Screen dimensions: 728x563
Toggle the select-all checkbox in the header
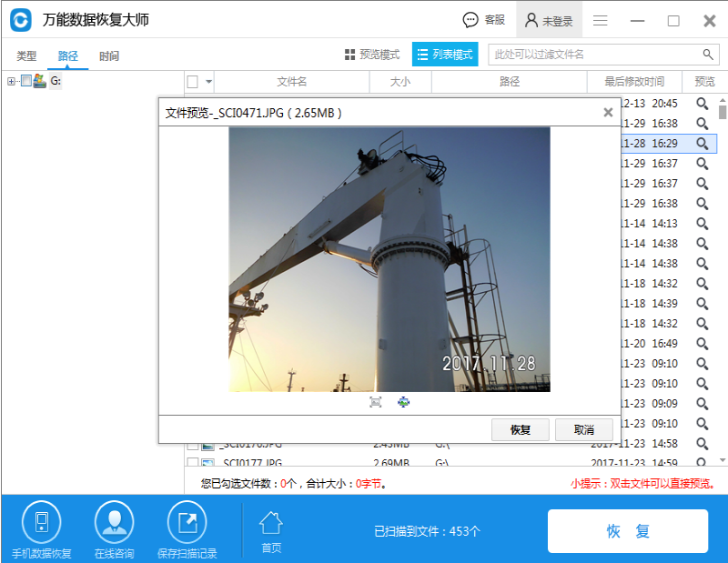(190, 81)
